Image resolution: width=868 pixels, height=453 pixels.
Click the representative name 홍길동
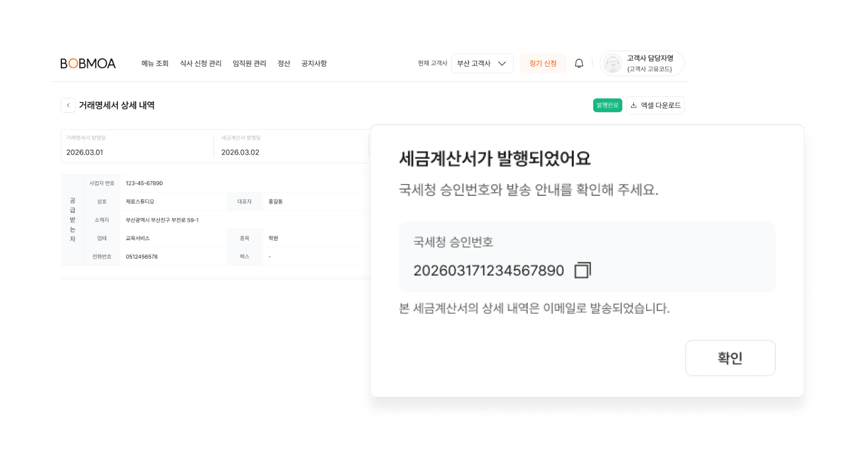pyautogui.click(x=275, y=202)
